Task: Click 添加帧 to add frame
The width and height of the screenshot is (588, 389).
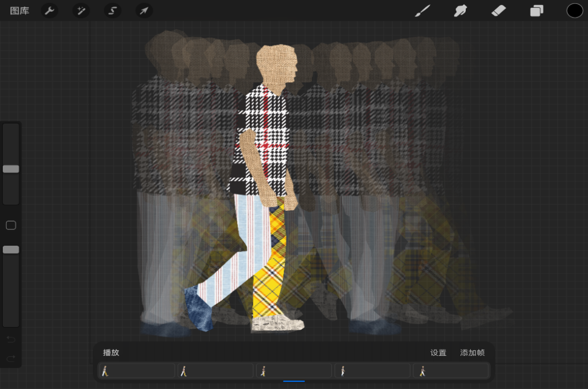Action: click(472, 353)
